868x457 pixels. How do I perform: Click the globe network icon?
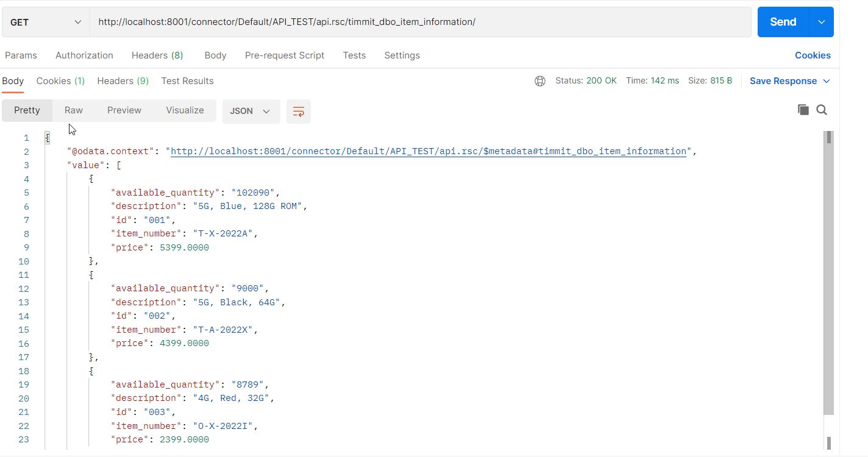[x=540, y=81]
